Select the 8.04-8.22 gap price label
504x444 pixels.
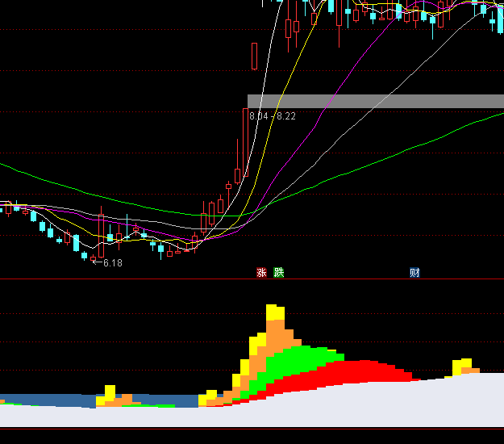[273, 116]
